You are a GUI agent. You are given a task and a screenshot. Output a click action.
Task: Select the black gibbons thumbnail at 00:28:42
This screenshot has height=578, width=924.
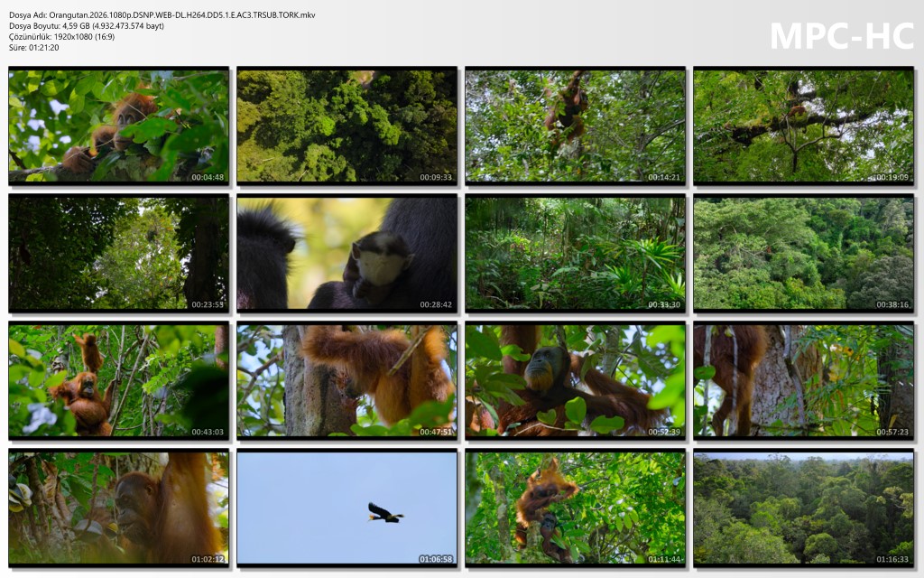(346, 254)
